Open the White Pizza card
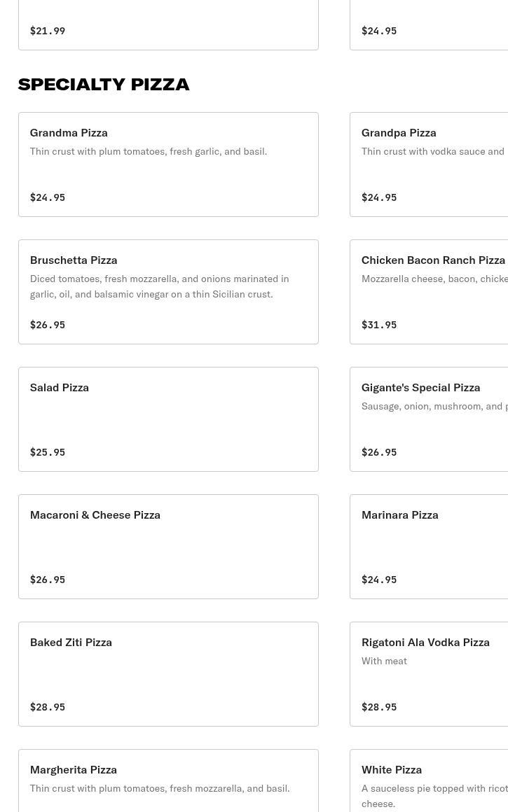 pyautogui.click(x=430, y=780)
